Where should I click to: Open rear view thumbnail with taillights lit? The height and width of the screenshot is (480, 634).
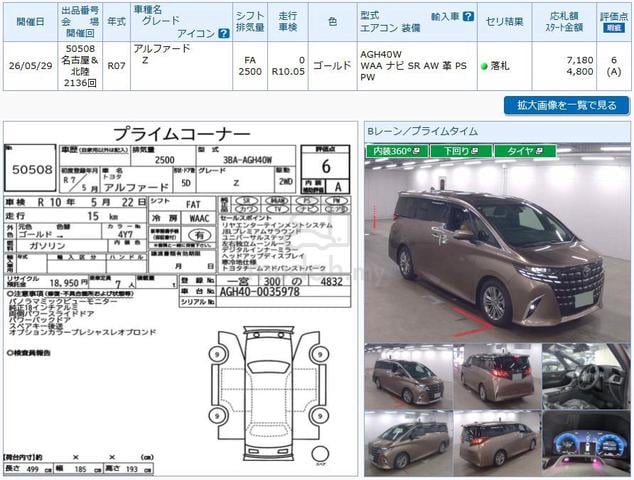pos(497,376)
